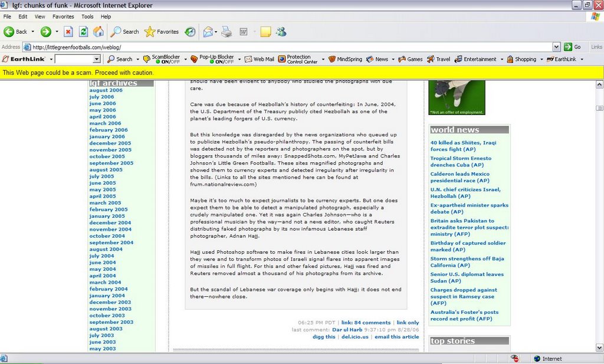Open Favorites star button
This screenshot has width=604, height=364.
pyautogui.click(x=162, y=32)
